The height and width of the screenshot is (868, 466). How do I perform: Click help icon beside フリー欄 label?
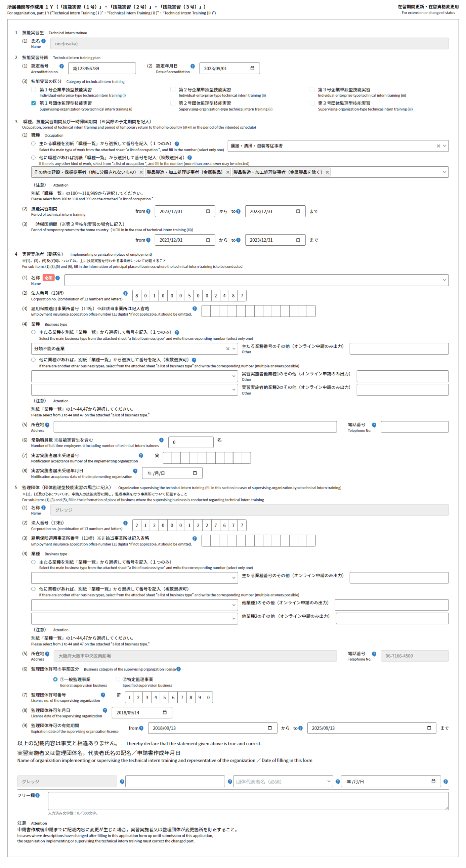click(37, 795)
